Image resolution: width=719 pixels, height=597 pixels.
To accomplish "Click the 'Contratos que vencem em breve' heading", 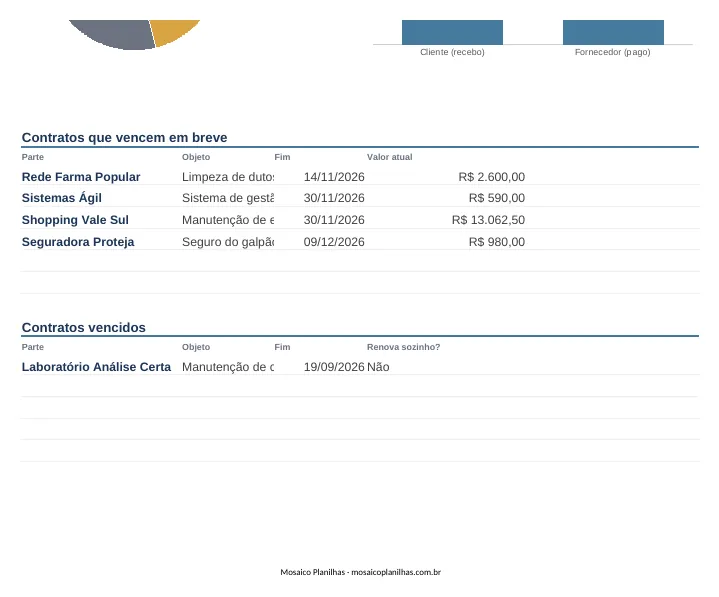I will 124,138.
